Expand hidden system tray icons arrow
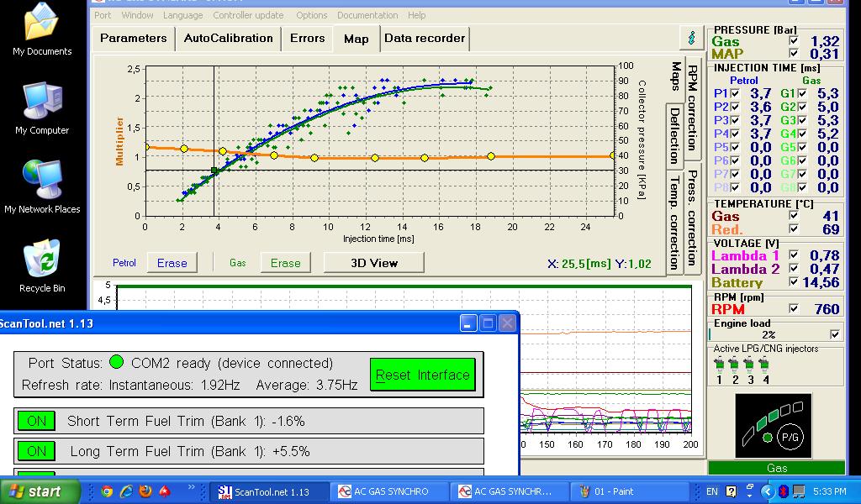This screenshot has height=504, width=861. 767,491
